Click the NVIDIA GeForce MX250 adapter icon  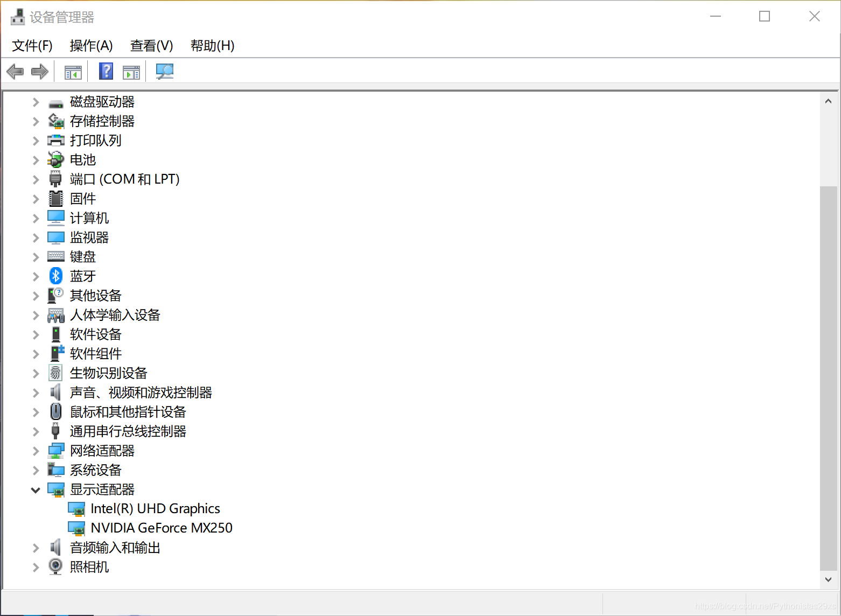(x=76, y=528)
